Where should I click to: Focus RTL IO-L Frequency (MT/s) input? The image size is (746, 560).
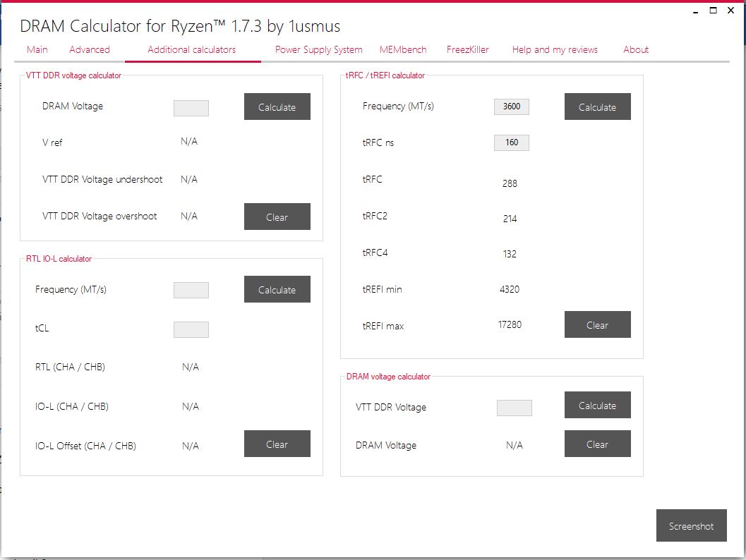tap(191, 290)
